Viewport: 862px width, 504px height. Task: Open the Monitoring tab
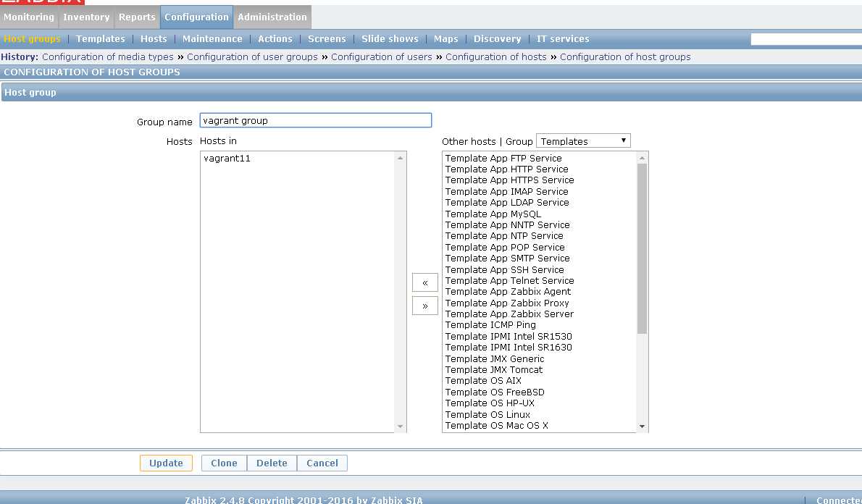(29, 17)
